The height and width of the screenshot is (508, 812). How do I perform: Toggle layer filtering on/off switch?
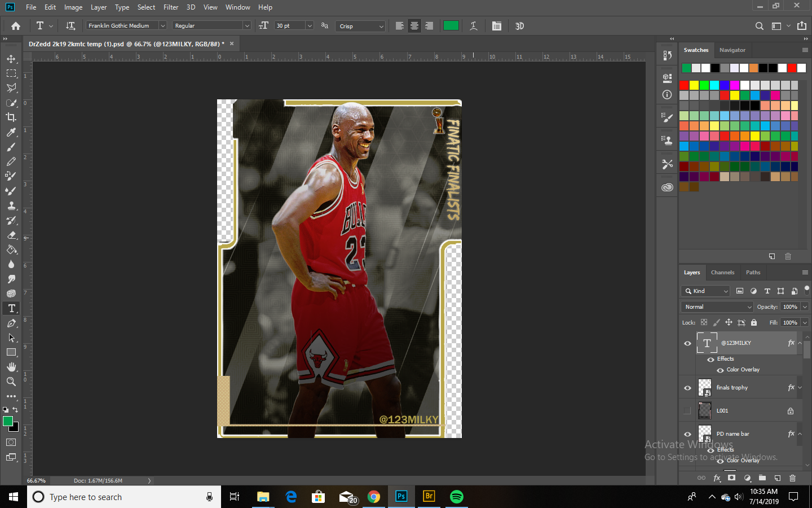point(807,290)
